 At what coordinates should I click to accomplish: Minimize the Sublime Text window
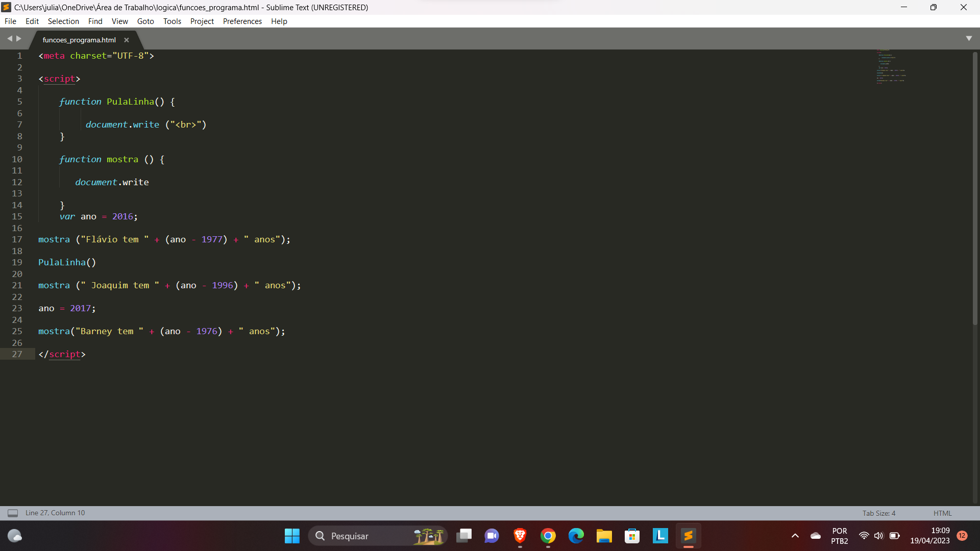[903, 7]
